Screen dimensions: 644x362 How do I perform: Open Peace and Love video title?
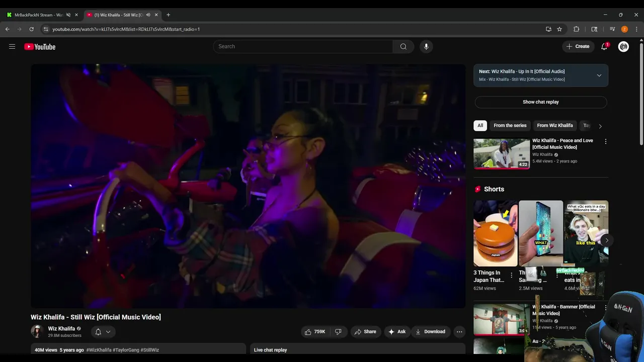click(x=562, y=144)
